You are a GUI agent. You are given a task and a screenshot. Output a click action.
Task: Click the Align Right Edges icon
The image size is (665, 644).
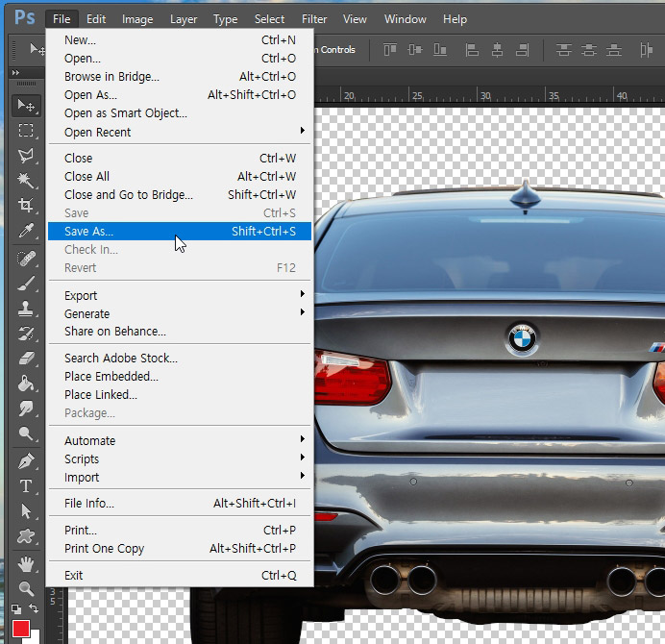pos(522,50)
